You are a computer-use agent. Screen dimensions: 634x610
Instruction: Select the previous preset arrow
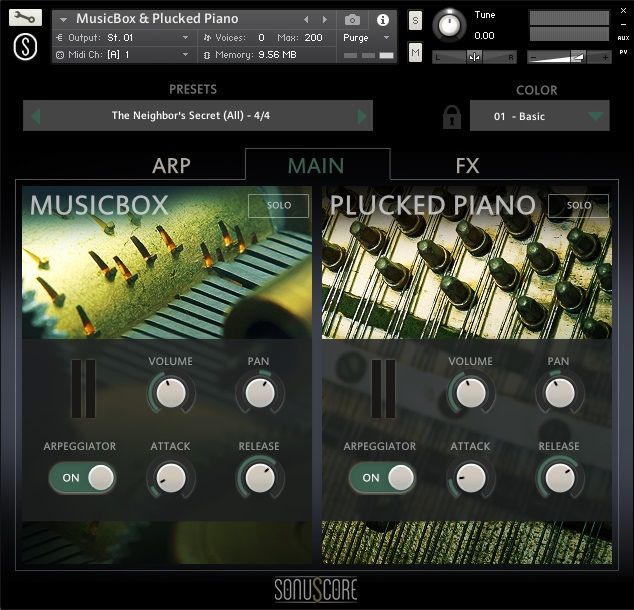pyautogui.click(x=36, y=116)
